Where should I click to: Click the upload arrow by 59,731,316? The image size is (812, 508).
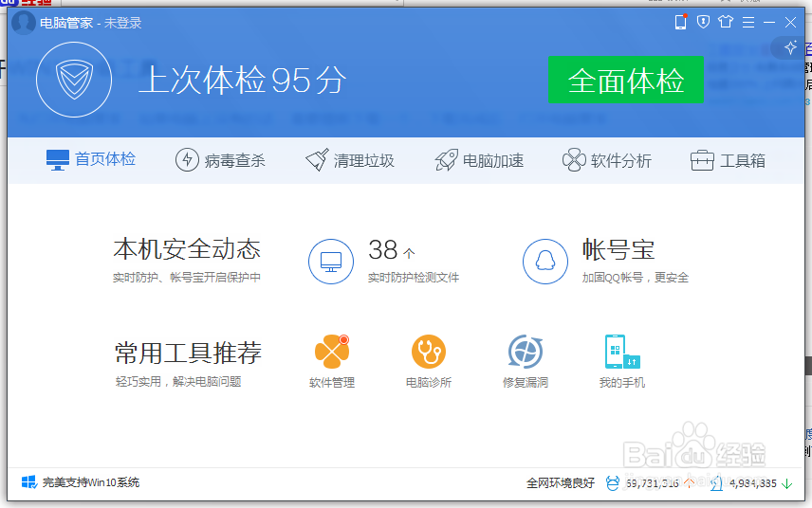tap(689, 483)
